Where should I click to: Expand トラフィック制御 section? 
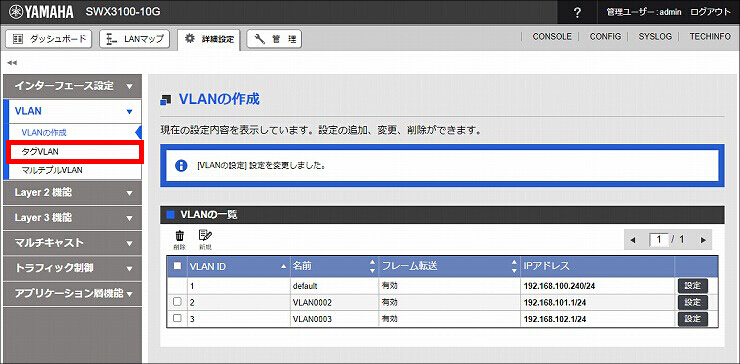(72, 268)
